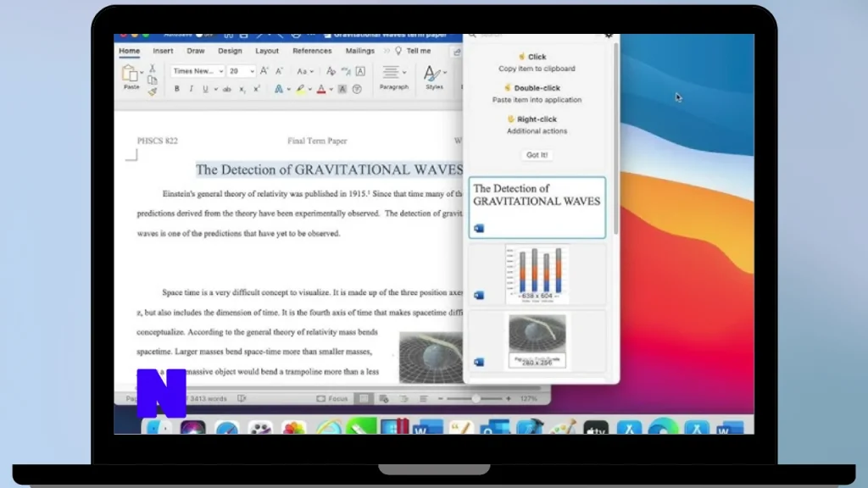Image resolution: width=868 pixels, height=488 pixels.
Task: Apply the yellow highlight color
Action: coord(300,89)
